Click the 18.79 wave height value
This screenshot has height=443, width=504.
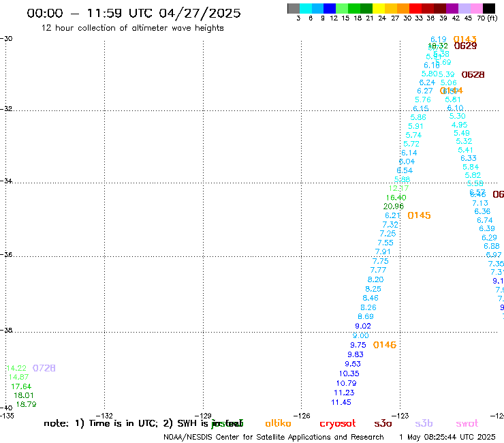(27, 404)
